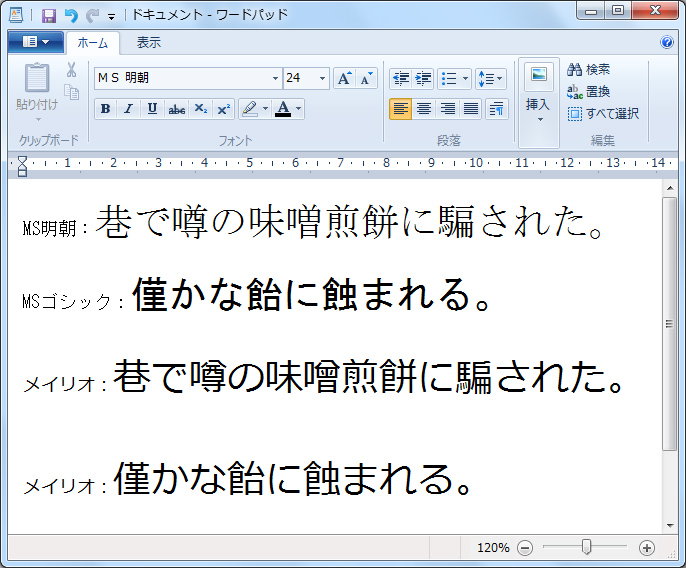
Task: Grow font size with the larger A button
Action: [344, 78]
